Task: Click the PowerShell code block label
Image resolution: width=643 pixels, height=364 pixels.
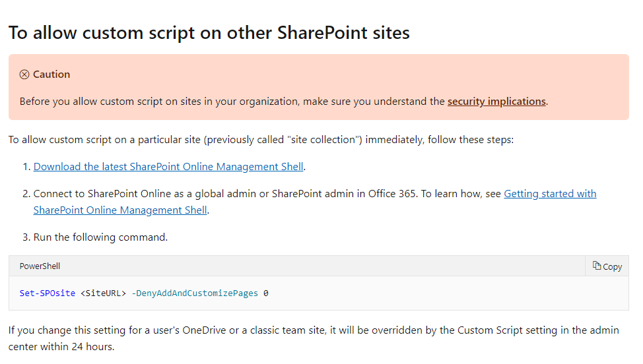Action: click(40, 266)
